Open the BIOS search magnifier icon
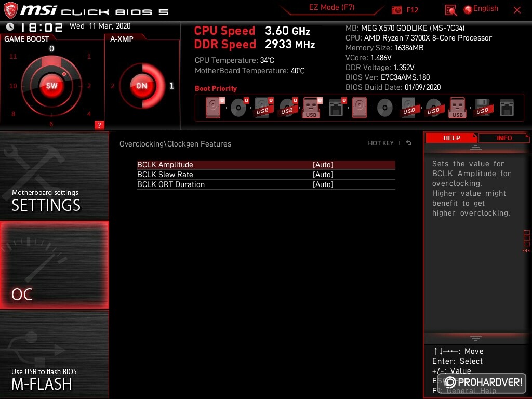Image resolution: width=532 pixels, height=399 pixels. pyautogui.click(x=450, y=10)
